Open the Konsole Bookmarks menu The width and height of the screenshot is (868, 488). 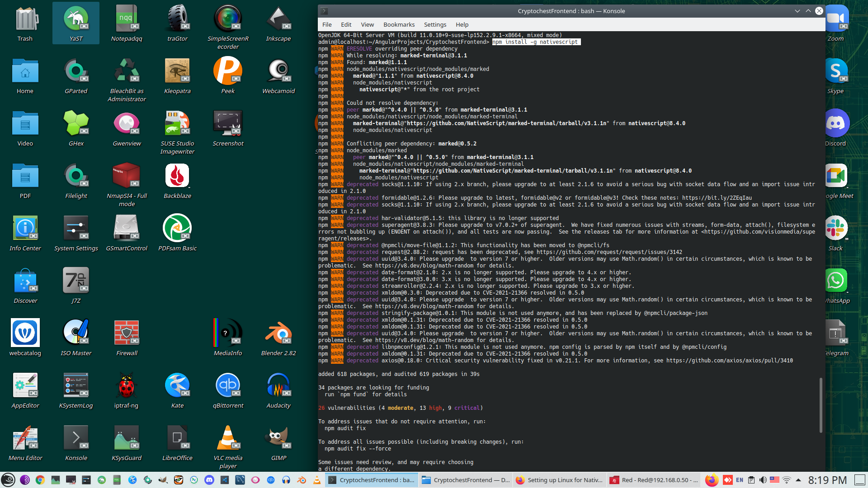click(399, 24)
